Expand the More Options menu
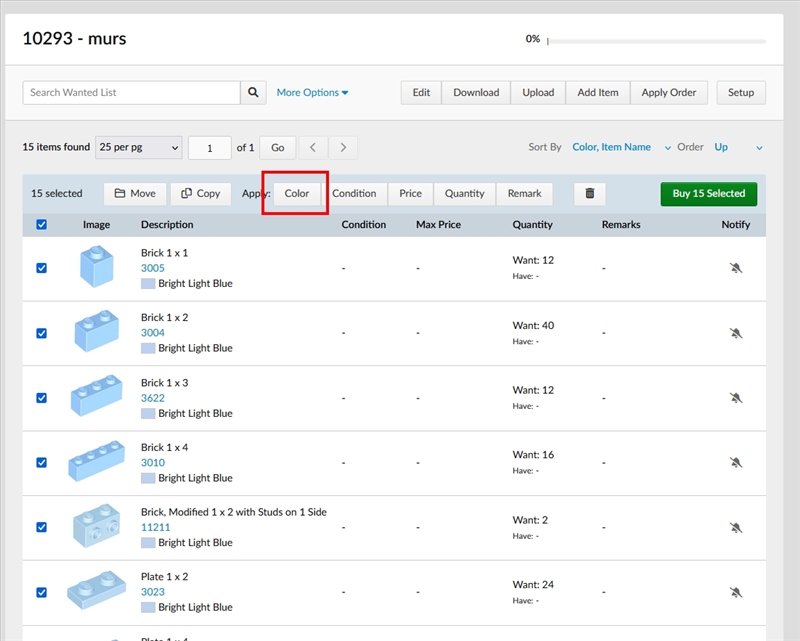 click(x=312, y=92)
